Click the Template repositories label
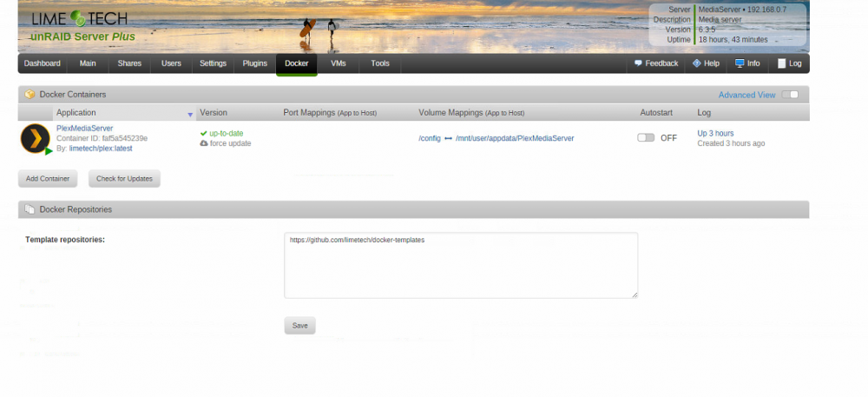The width and height of the screenshot is (868, 397). pos(65,240)
